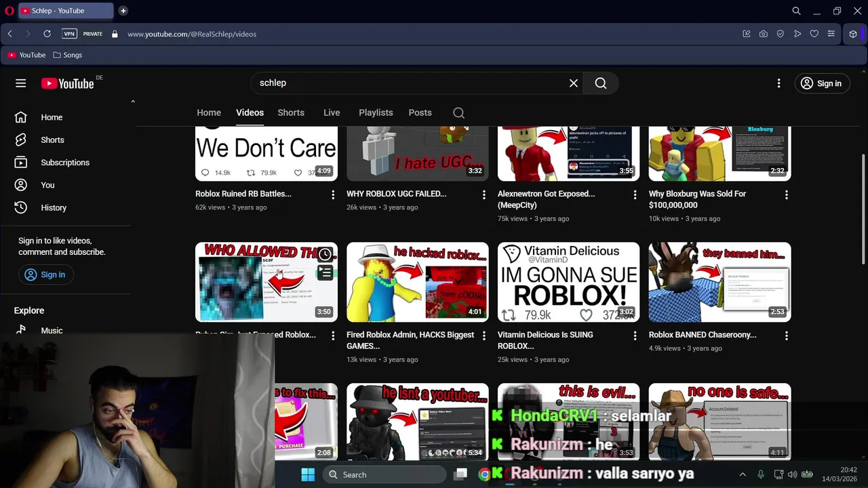Open the channel Posts tab
Screen dimensions: 868x488
[420, 113]
